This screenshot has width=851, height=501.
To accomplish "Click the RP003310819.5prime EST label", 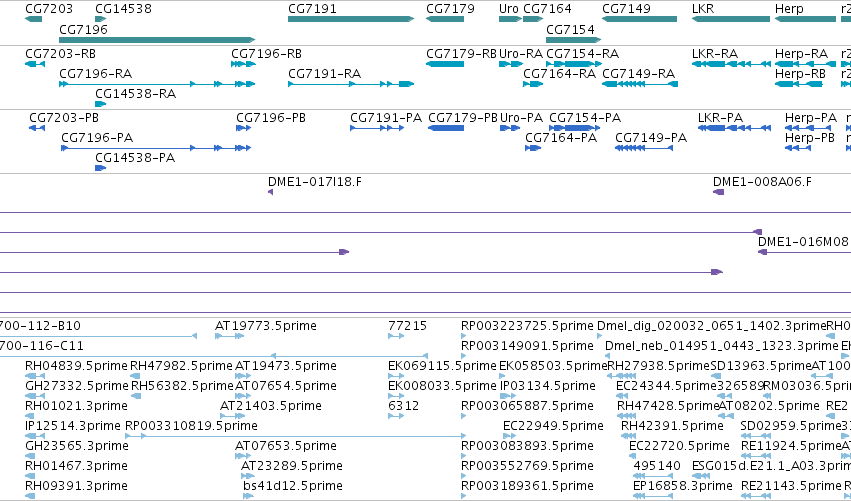I will [191, 426].
